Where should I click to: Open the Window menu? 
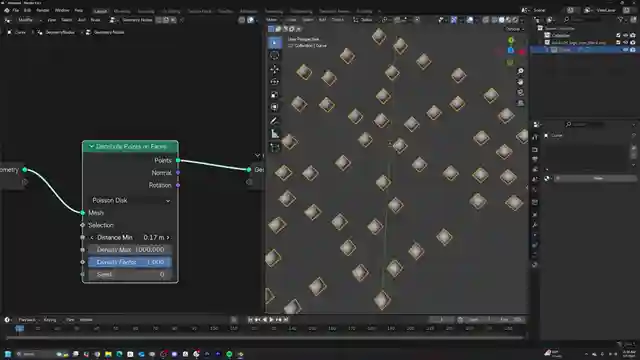(62, 10)
